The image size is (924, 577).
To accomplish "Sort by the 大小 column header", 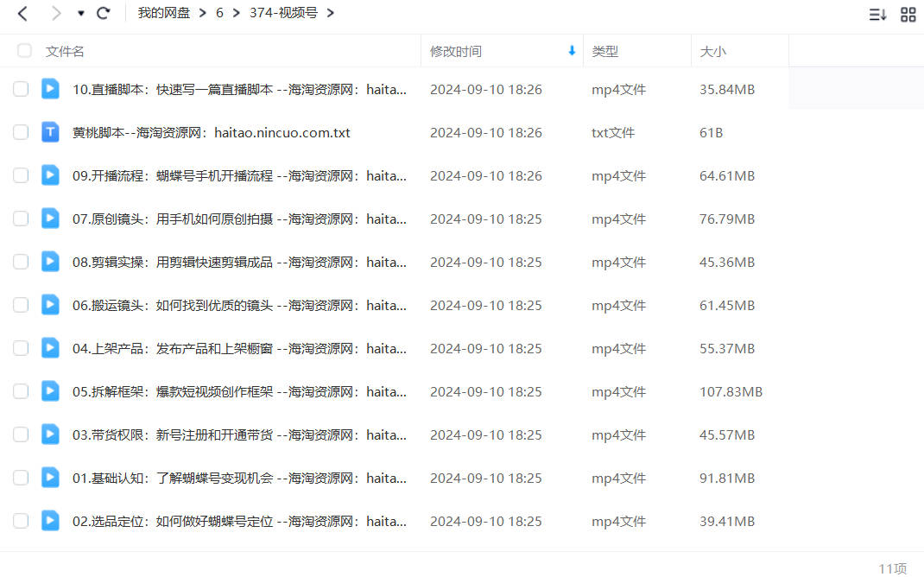I will pos(712,51).
